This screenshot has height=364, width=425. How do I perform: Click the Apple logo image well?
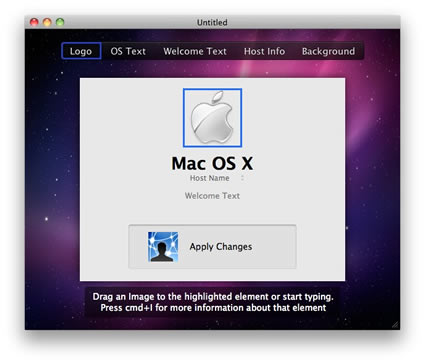coord(212,117)
